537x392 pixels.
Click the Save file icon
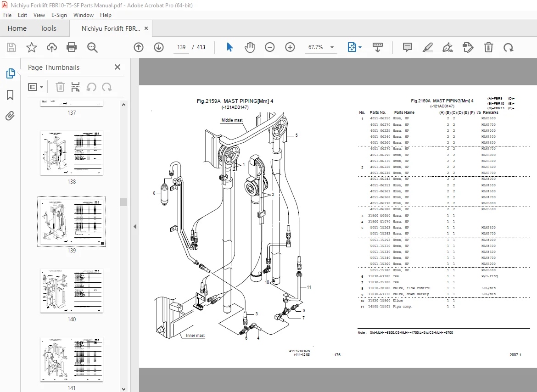point(11,47)
